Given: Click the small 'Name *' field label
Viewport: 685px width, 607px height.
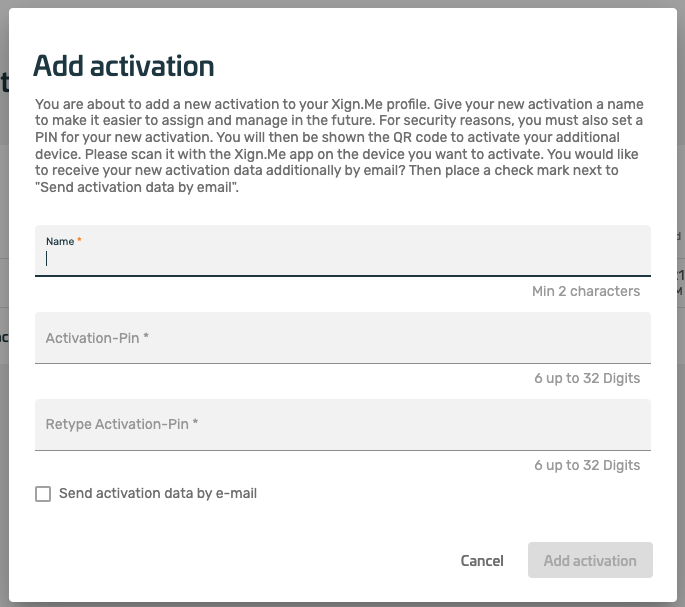Looking at the screenshot, I should click(62, 241).
